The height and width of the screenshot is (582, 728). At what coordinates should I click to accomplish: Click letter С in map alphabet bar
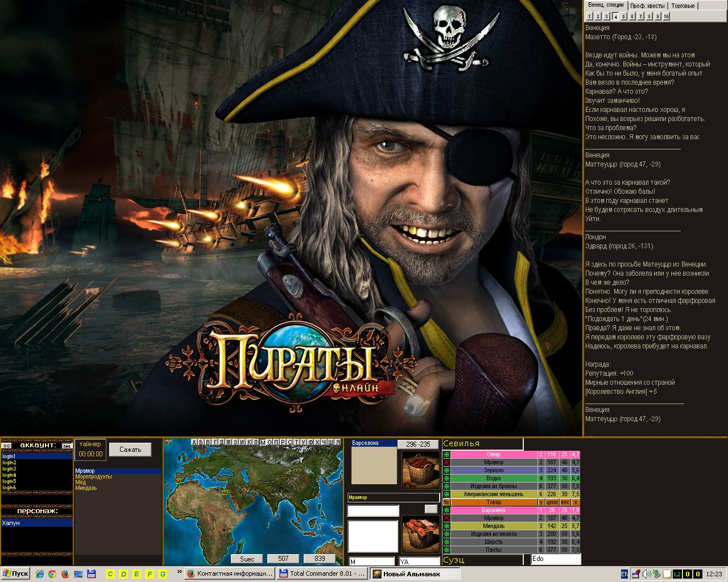click(289, 442)
